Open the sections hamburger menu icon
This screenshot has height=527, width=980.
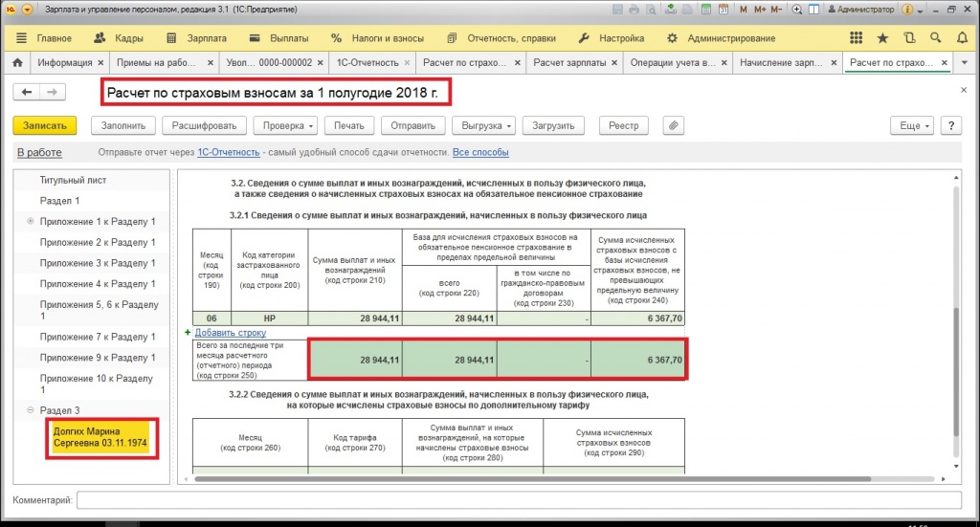pos(21,38)
